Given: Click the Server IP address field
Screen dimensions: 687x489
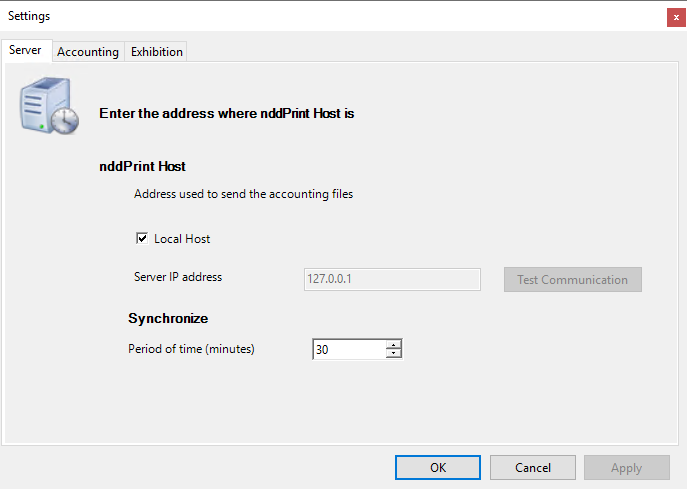Looking at the screenshot, I should 392,279.
